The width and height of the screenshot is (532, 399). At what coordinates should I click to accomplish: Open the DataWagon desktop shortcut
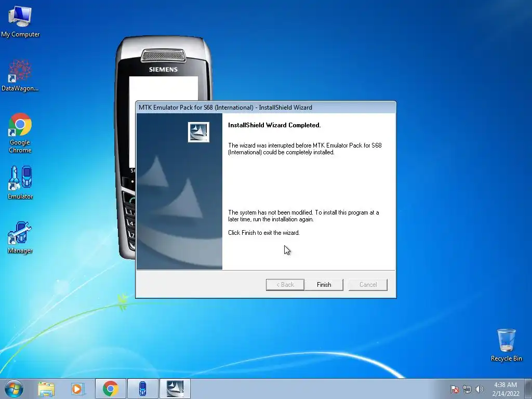click(x=20, y=75)
